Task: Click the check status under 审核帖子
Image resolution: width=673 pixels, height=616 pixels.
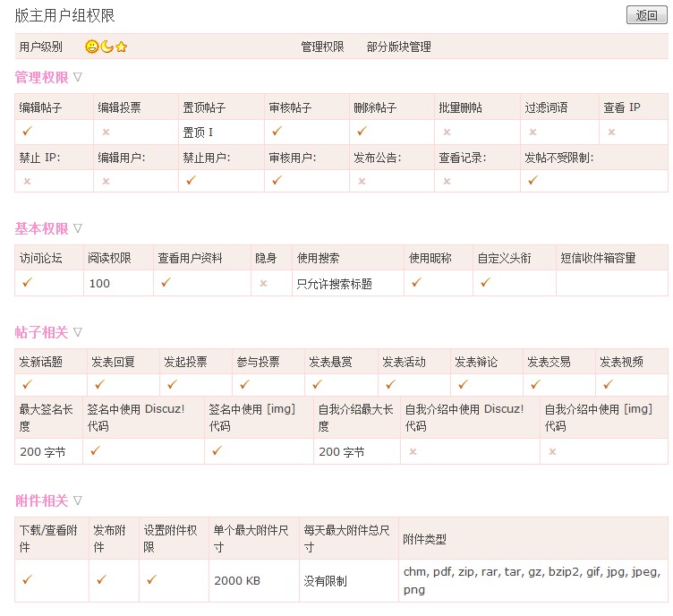Action: (277, 132)
